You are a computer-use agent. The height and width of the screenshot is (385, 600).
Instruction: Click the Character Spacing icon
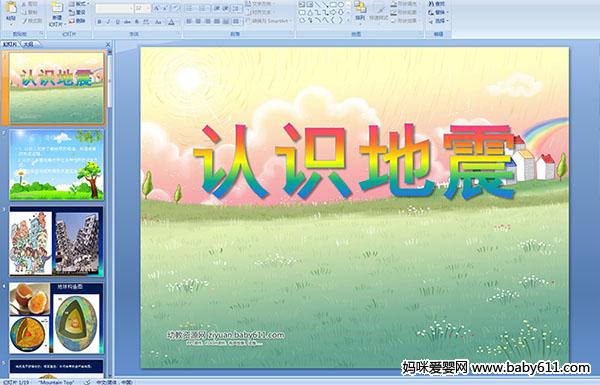coord(146,22)
